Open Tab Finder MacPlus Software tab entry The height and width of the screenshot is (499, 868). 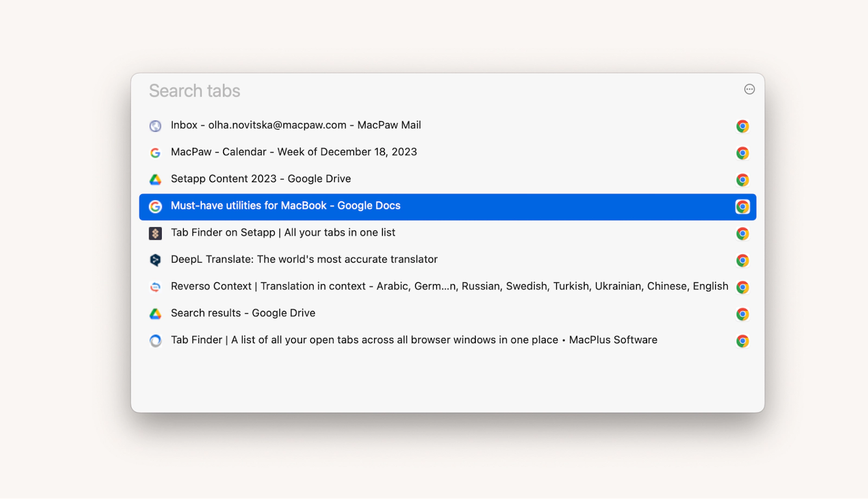point(448,341)
